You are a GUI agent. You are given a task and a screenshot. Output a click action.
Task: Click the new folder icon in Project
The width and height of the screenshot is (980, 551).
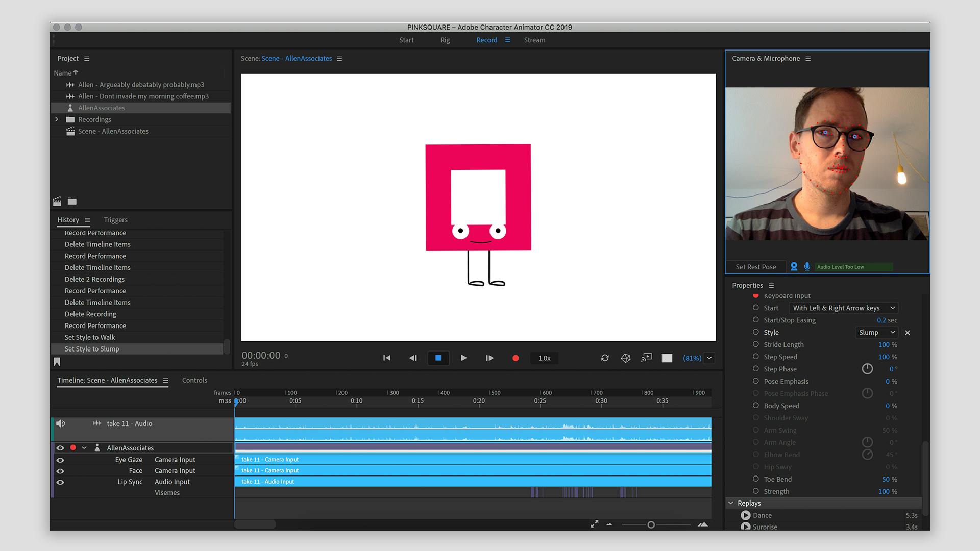click(72, 202)
